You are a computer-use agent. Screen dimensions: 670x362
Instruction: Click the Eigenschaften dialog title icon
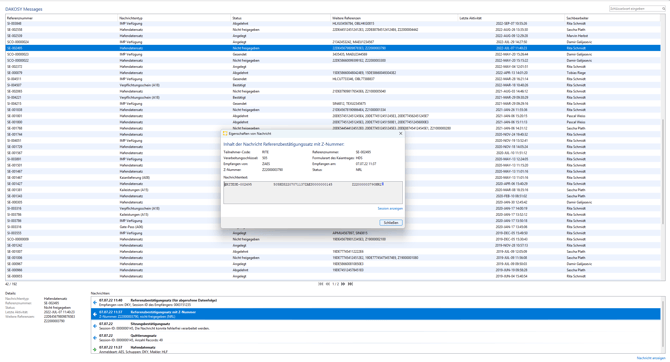point(225,134)
